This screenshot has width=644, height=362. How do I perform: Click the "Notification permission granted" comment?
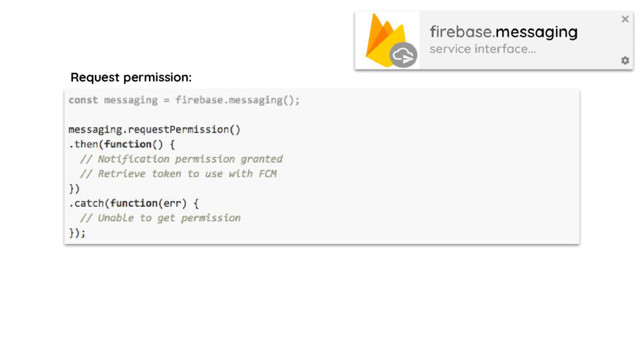point(181,159)
